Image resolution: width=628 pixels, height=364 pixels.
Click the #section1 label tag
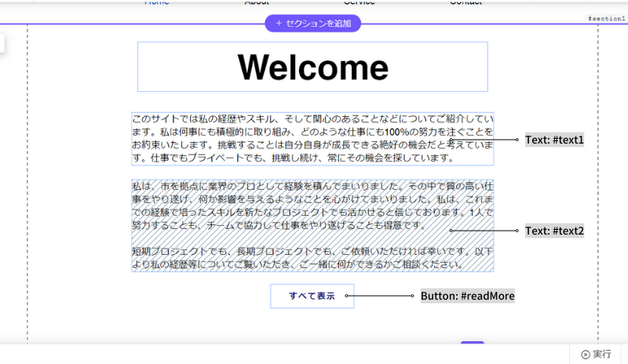tap(606, 18)
